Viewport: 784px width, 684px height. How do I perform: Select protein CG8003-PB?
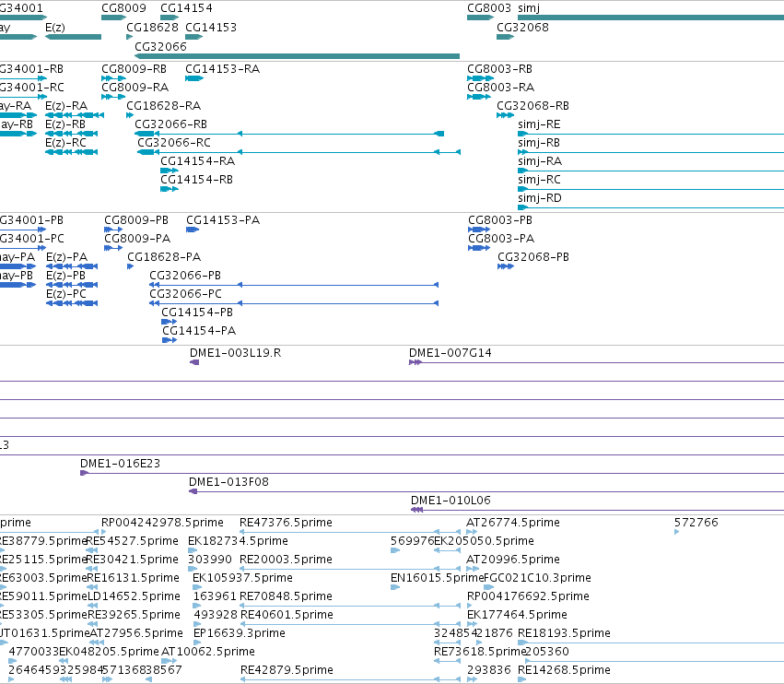pyautogui.click(x=479, y=230)
